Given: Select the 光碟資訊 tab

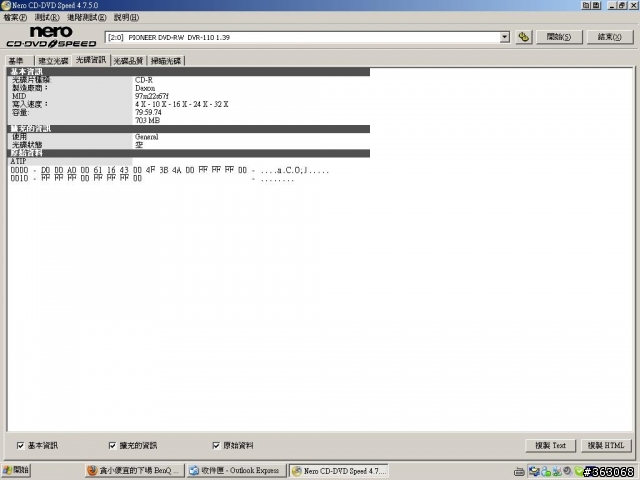Looking at the screenshot, I should [91, 60].
